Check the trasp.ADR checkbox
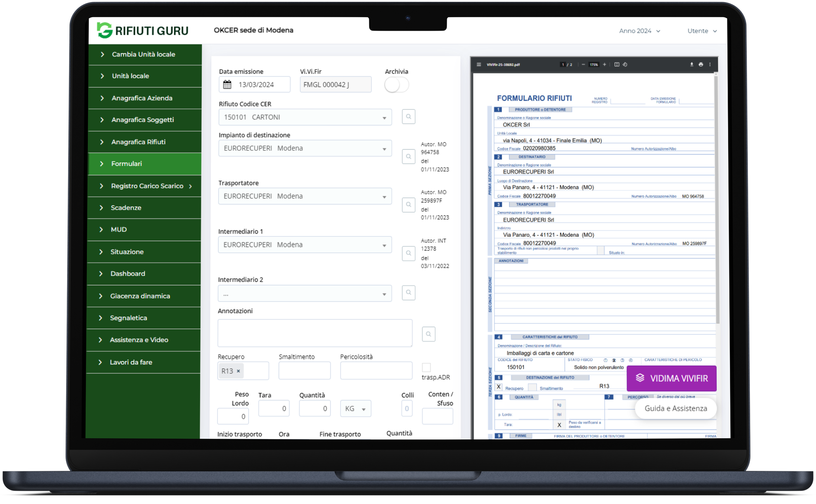This screenshot has width=816, height=504. [426, 367]
